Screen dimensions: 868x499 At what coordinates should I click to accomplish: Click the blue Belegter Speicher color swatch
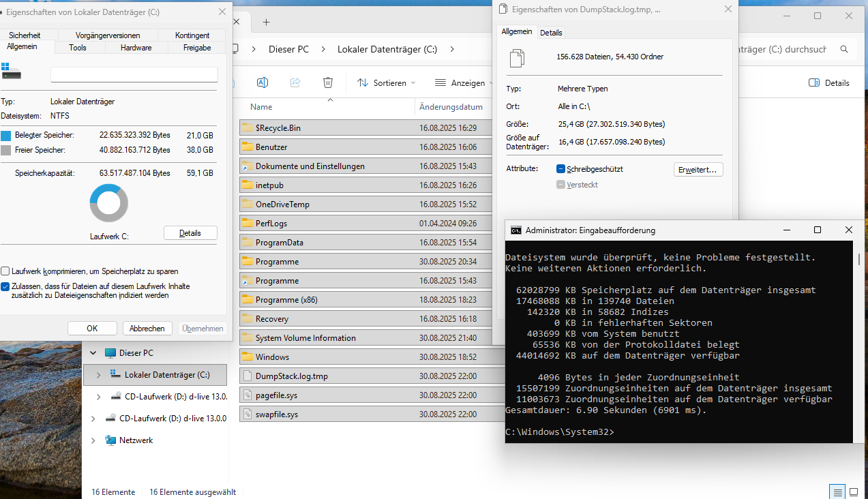tap(6, 135)
